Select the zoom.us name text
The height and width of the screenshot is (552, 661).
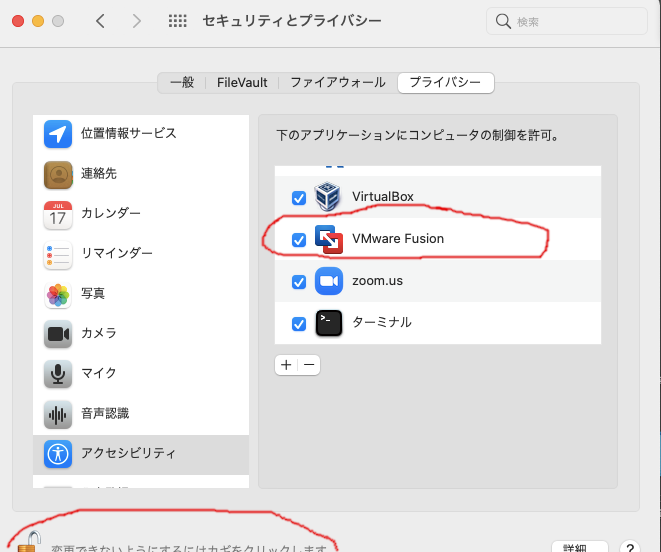(377, 281)
